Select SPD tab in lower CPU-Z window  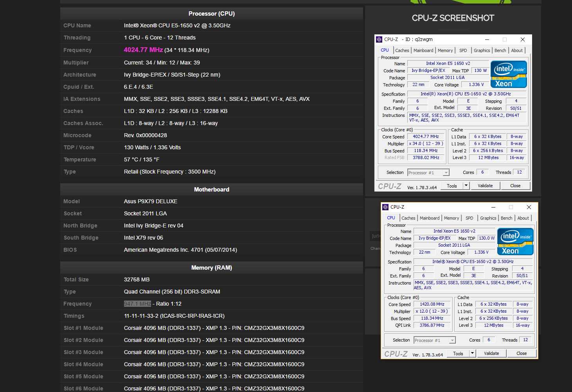coord(469,218)
